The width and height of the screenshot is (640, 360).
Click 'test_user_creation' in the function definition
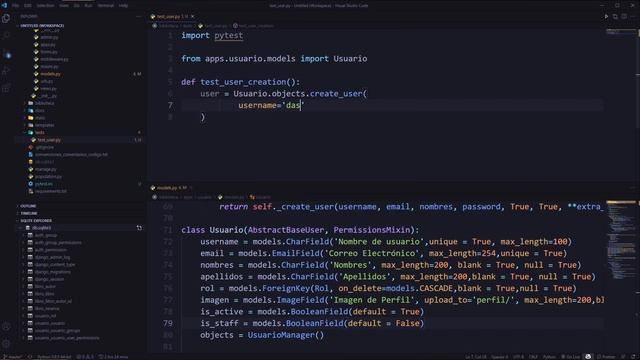pos(243,82)
